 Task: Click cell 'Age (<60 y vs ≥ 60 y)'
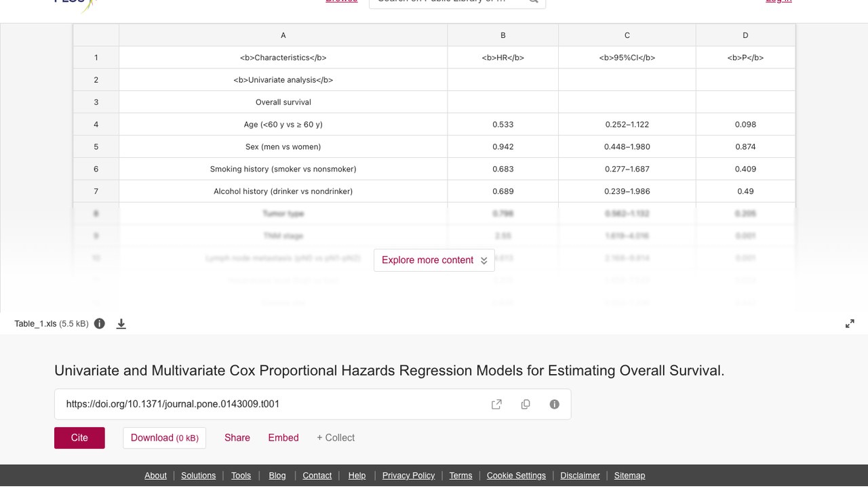coord(283,125)
